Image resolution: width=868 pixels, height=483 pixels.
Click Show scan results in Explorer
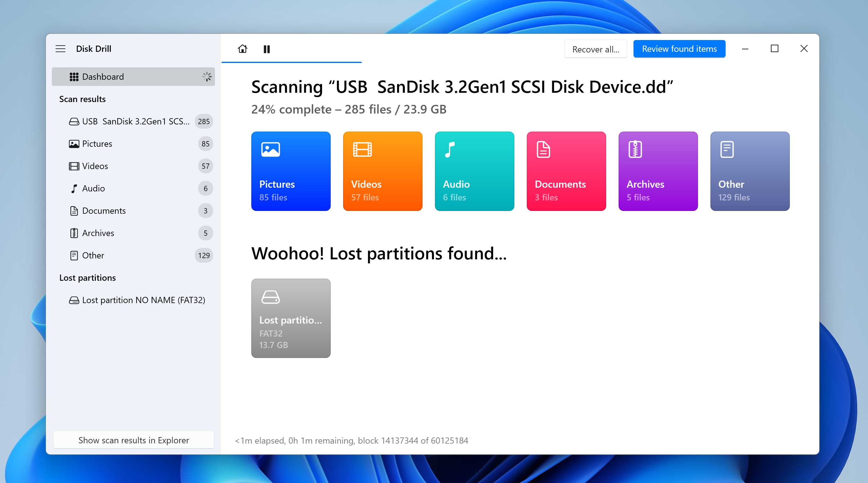coord(133,440)
